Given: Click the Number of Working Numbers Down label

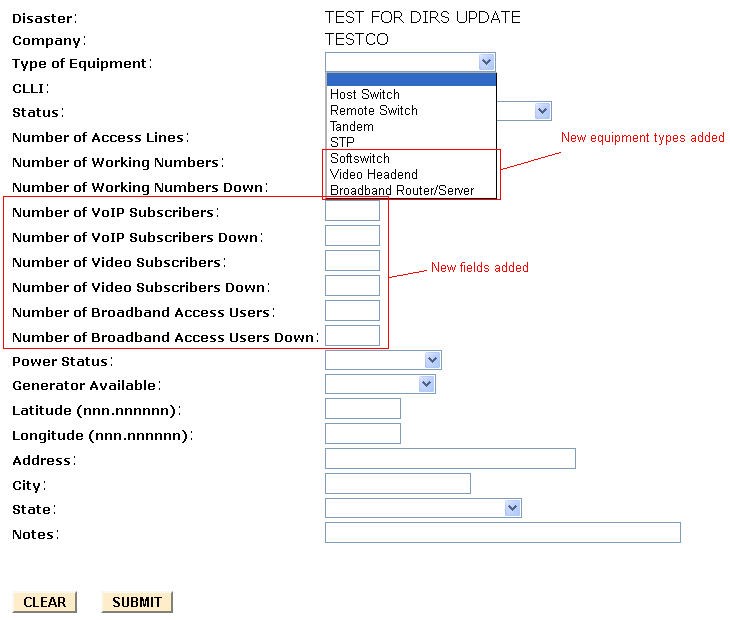Looking at the screenshot, I should 140,187.
